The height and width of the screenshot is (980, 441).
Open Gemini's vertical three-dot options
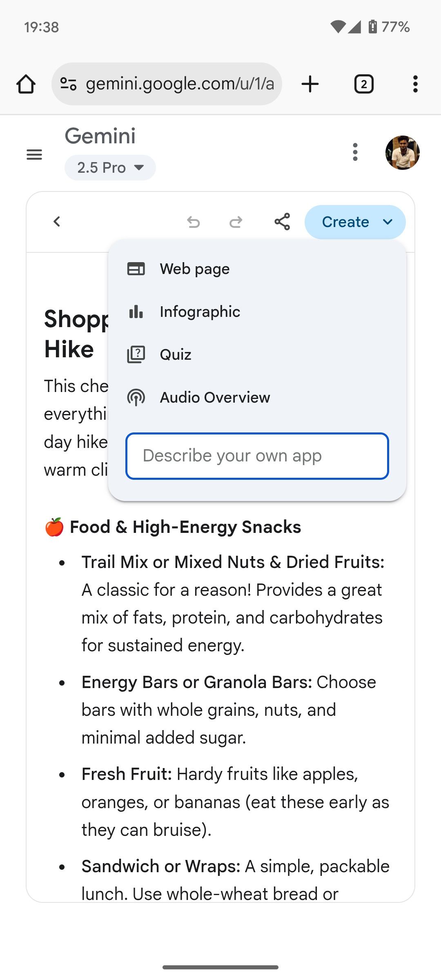(355, 152)
